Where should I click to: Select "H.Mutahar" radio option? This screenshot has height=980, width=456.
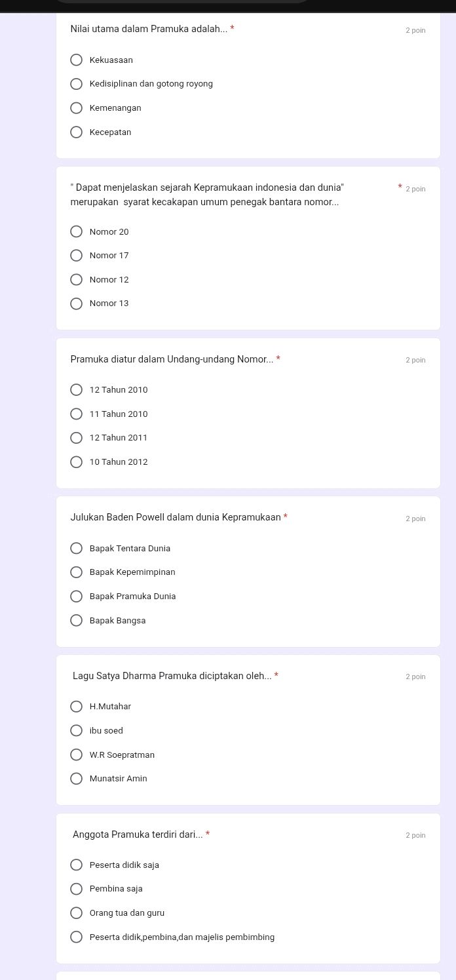[x=77, y=707]
